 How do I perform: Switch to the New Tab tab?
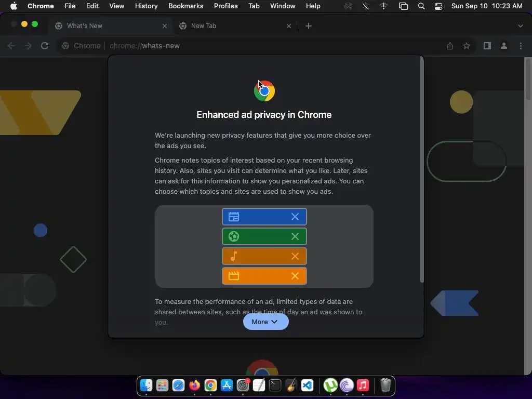(x=234, y=26)
